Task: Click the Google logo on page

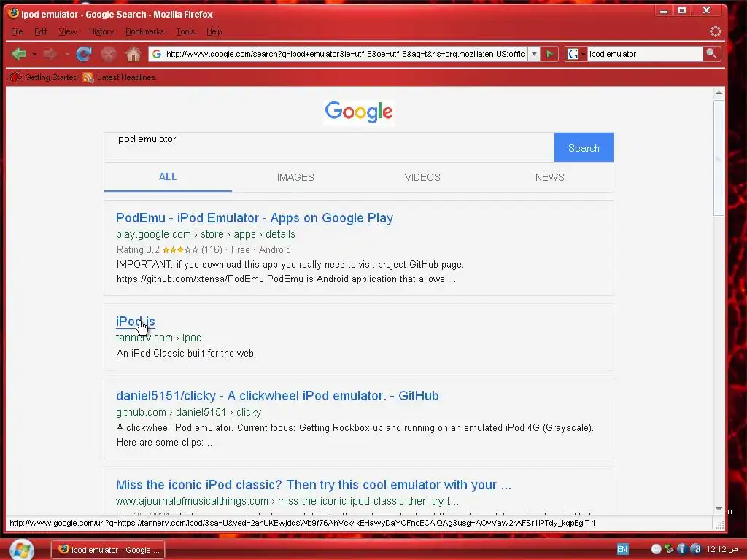Action: 359,112
